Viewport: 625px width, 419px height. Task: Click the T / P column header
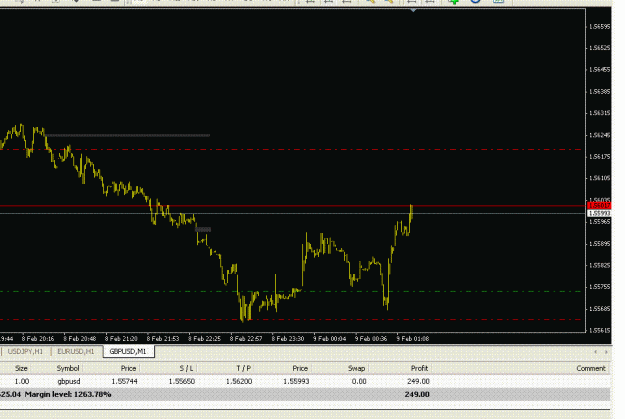[244, 368]
